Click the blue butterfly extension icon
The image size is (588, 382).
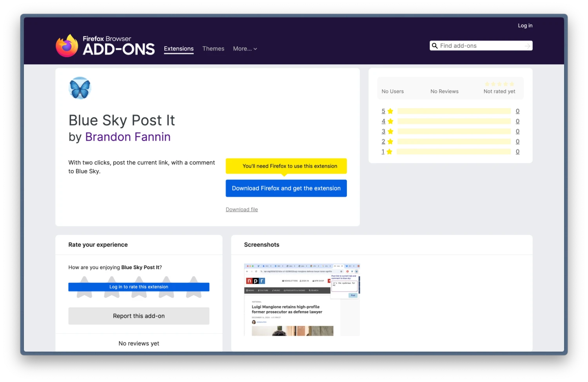point(80,88)
